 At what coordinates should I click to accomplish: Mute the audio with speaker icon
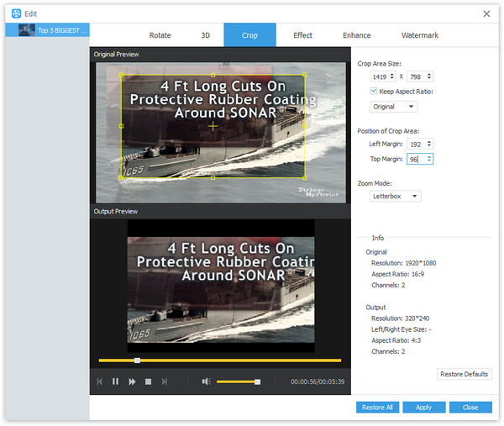206,381
